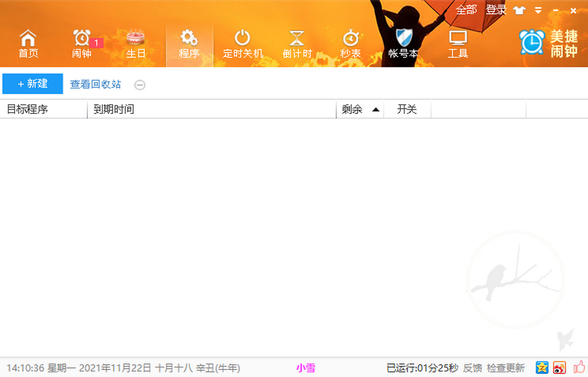This screenshot has height=377, width=588.
Task: Share to Weibo from status bar
Action: [x=560, y=367]
